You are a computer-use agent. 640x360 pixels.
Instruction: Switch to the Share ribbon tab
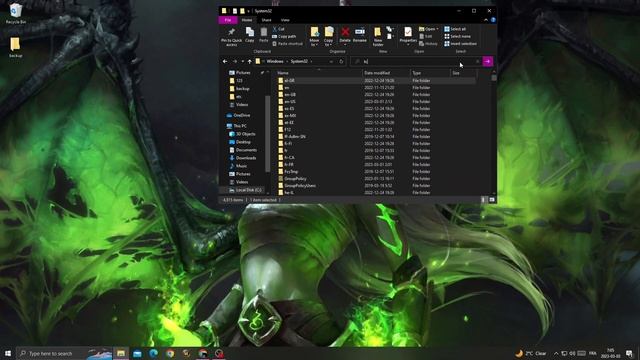(266, 20)
